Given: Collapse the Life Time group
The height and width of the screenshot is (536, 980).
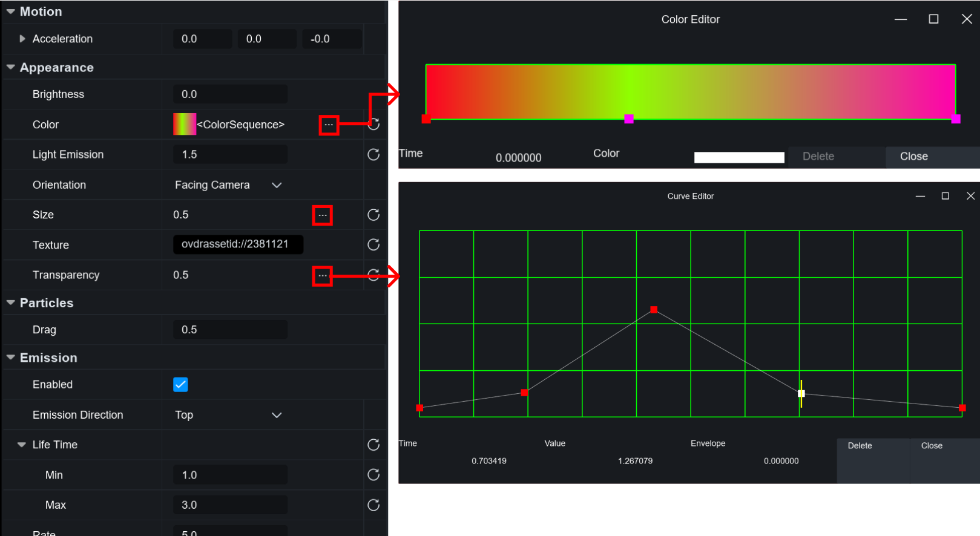Looking at the screenshot, I should (22, 445).
